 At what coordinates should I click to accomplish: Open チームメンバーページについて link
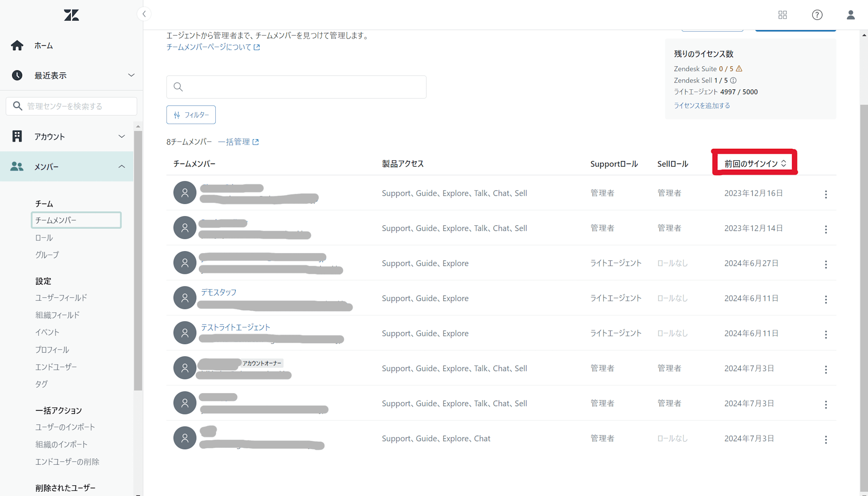213,47
